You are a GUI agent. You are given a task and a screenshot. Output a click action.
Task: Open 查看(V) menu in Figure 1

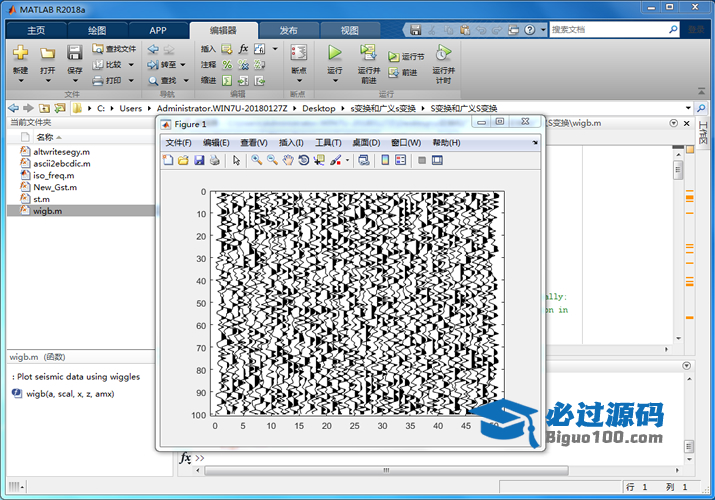[254, 143]
